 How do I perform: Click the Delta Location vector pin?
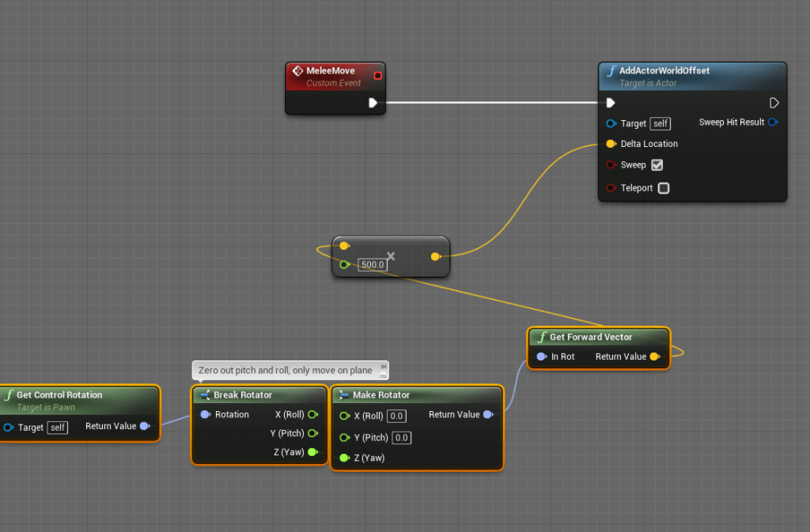click(x=611, y=144)
